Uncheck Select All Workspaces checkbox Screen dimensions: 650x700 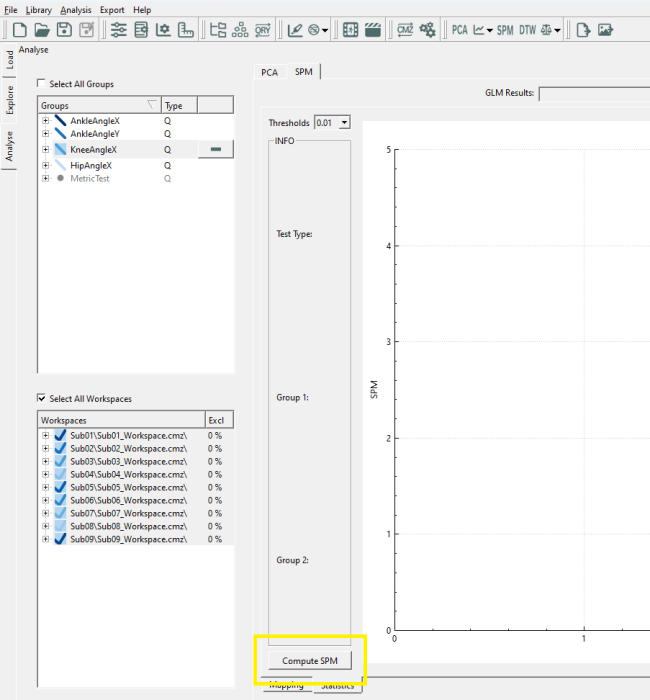tap(41, 398)
